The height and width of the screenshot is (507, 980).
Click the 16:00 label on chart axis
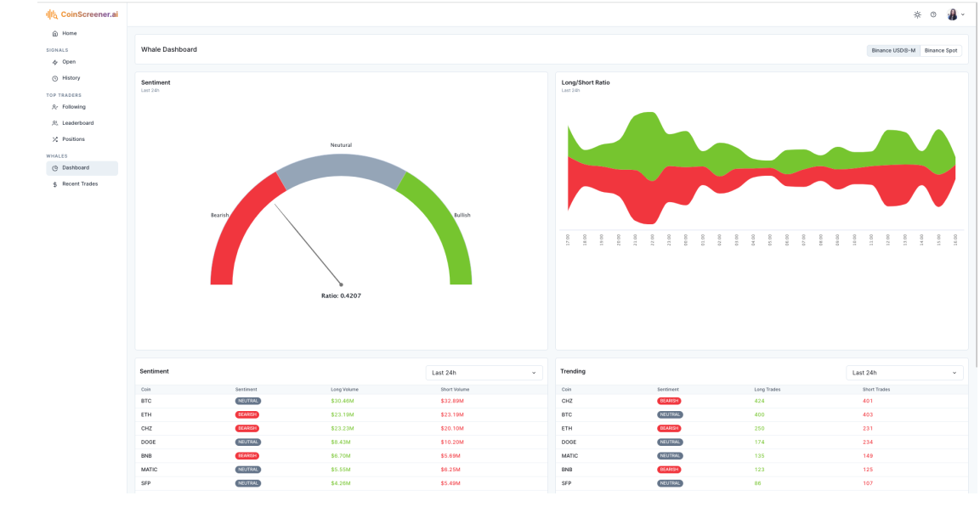point(955,240)
